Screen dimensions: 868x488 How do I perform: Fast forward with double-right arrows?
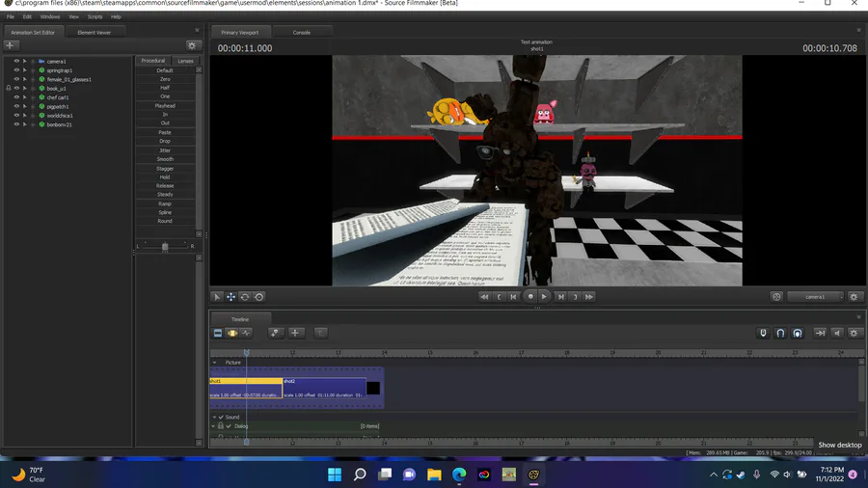pos(589,297)
